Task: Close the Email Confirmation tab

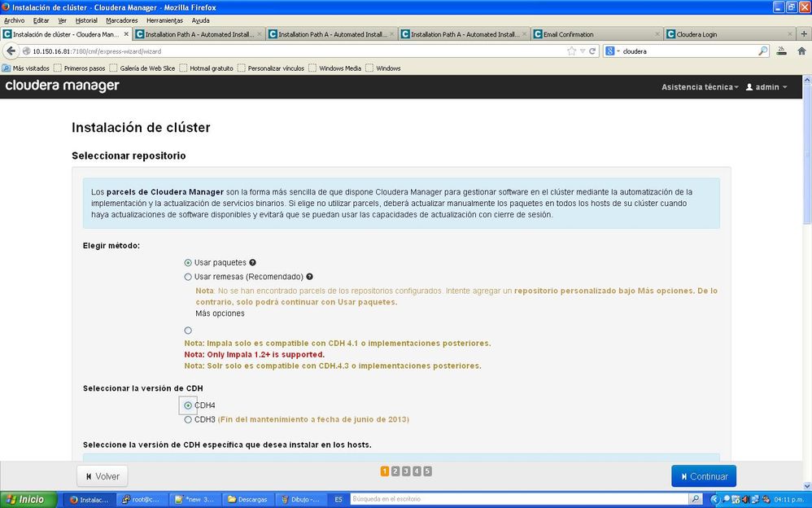Action: [657, 34]
